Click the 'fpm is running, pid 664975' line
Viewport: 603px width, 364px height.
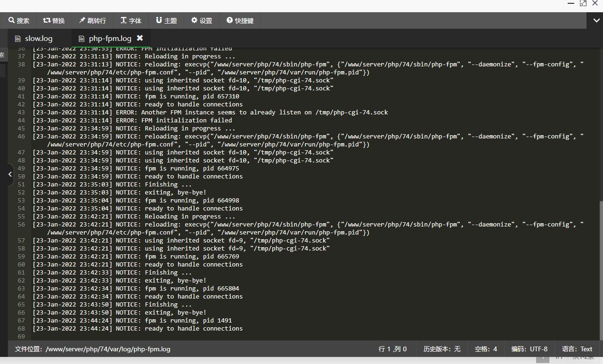coord(136,168)
